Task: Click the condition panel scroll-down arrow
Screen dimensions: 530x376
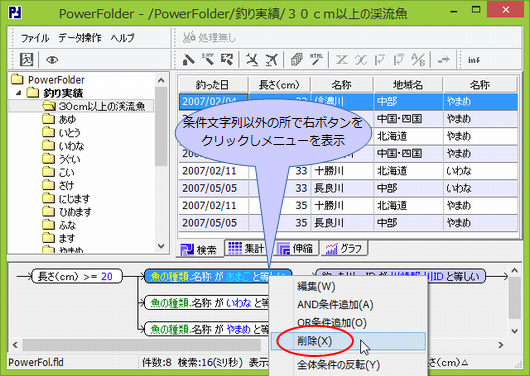Action: point(514,331)
